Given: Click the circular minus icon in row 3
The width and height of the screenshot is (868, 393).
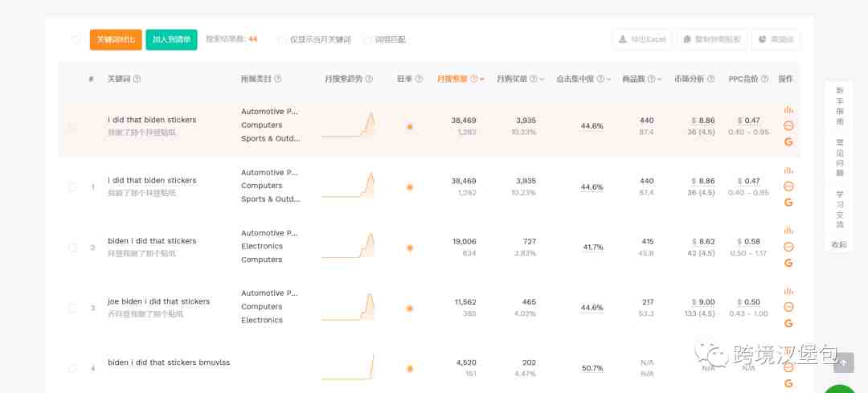Looking at the screenshot, I should 788,307.
